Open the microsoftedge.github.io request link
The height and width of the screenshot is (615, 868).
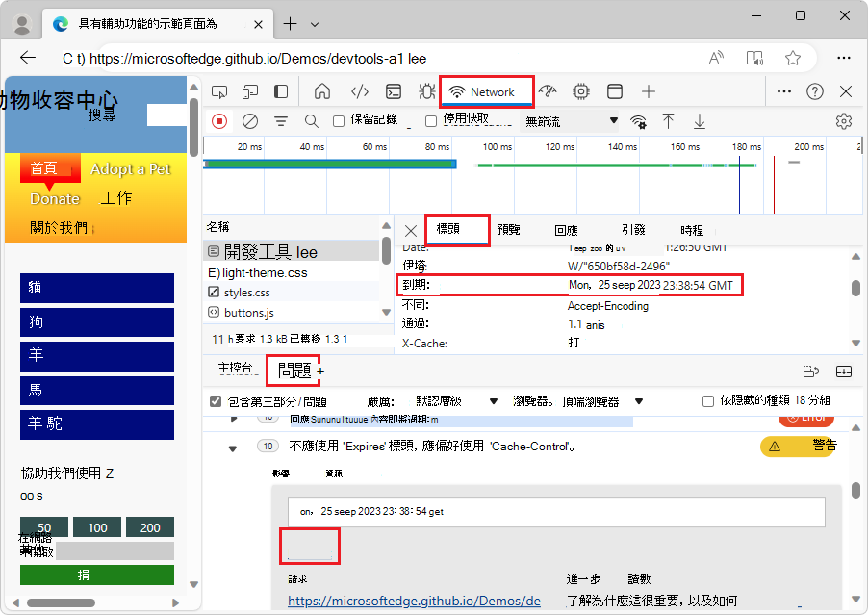tap(414, 600)
